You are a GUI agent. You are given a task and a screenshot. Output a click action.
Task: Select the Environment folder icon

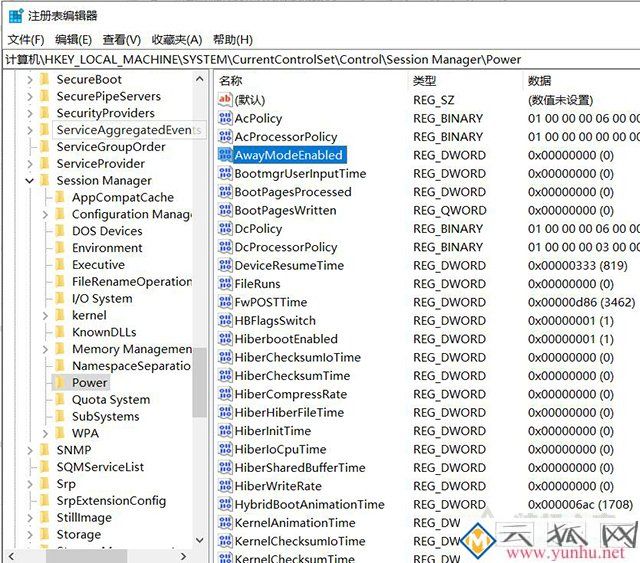point(60,248)
